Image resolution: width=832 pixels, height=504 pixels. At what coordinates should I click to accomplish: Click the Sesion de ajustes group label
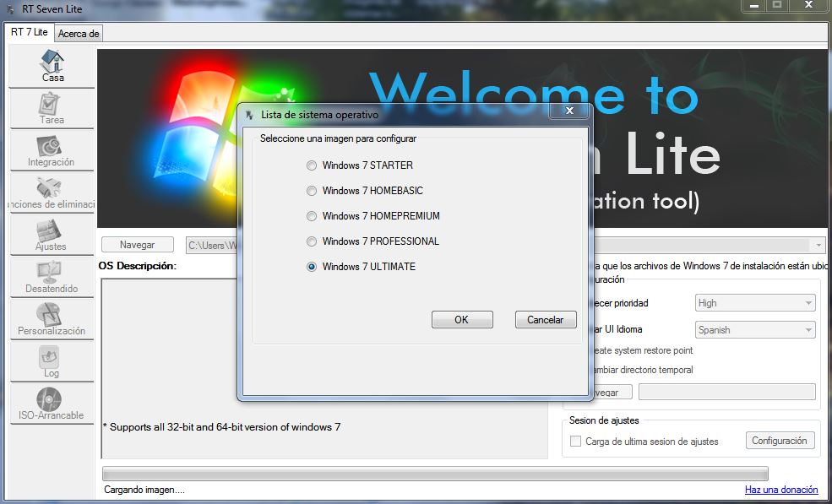604,420
